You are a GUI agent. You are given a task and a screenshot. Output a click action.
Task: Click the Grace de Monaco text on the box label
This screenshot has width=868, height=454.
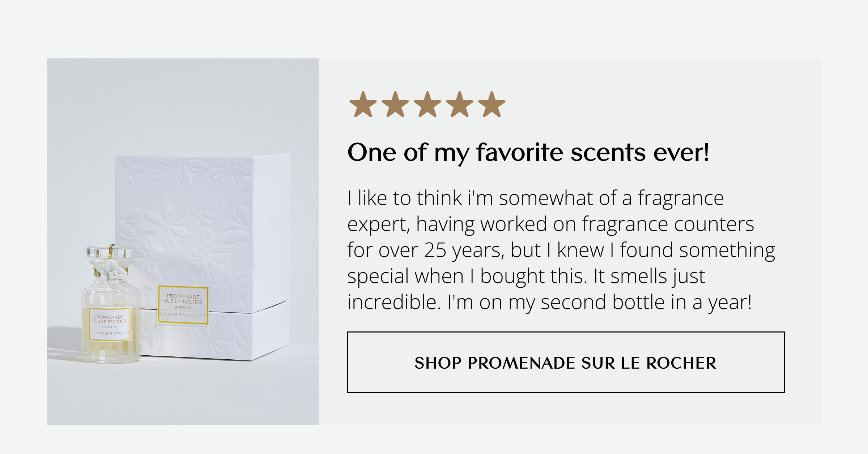pyautogui.click(x=183, y=315)
